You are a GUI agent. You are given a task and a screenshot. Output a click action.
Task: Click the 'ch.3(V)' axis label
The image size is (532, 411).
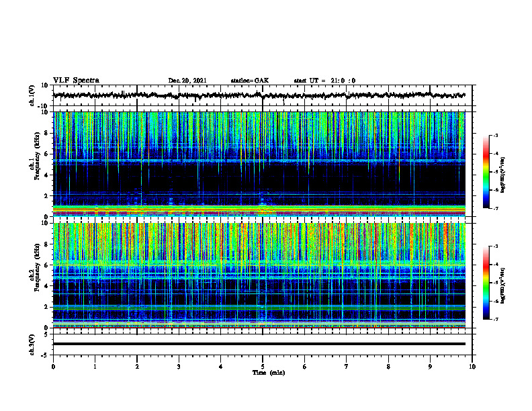(32, 345)
